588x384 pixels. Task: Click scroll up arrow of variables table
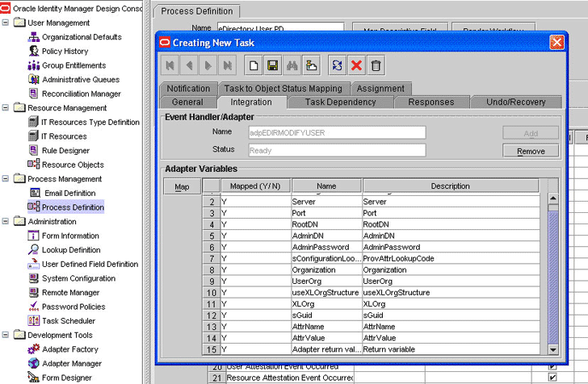click(553, 198)
